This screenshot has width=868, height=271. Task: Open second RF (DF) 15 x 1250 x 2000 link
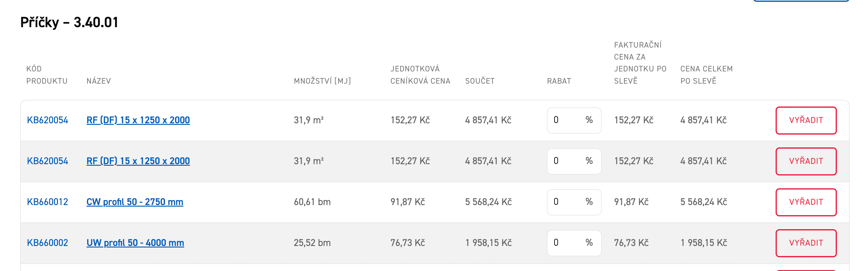(x=138, y=161)
